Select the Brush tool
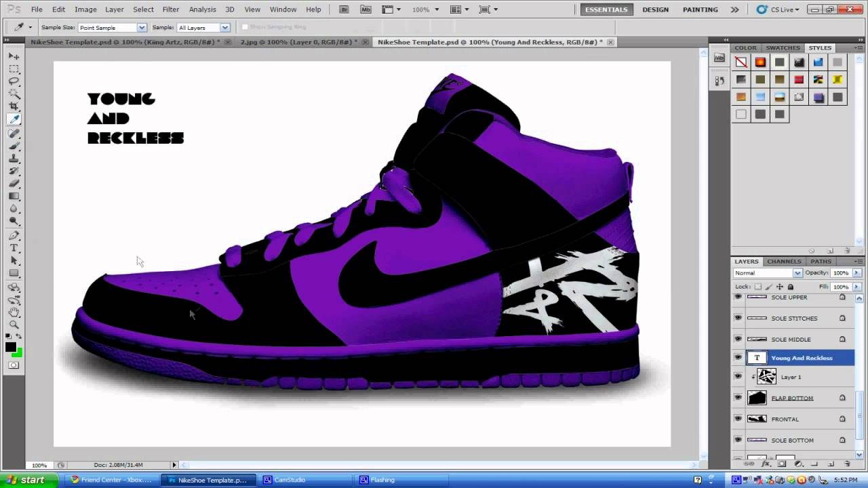The image size is (868, 488). 14,146
